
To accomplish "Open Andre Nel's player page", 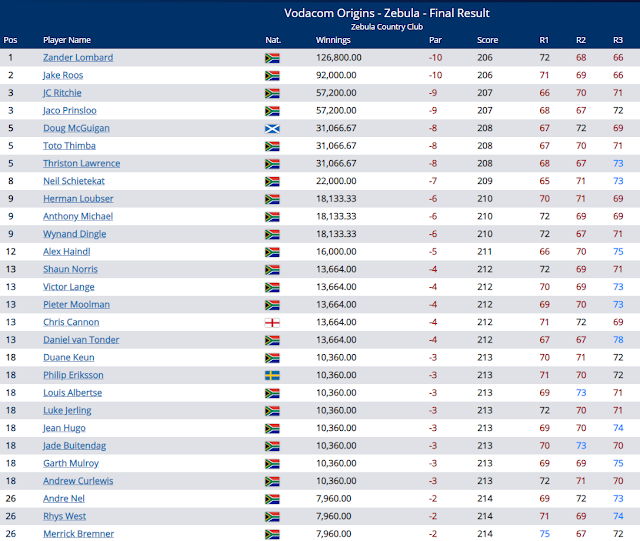I will pyautogui.click(x=64, y=499).
